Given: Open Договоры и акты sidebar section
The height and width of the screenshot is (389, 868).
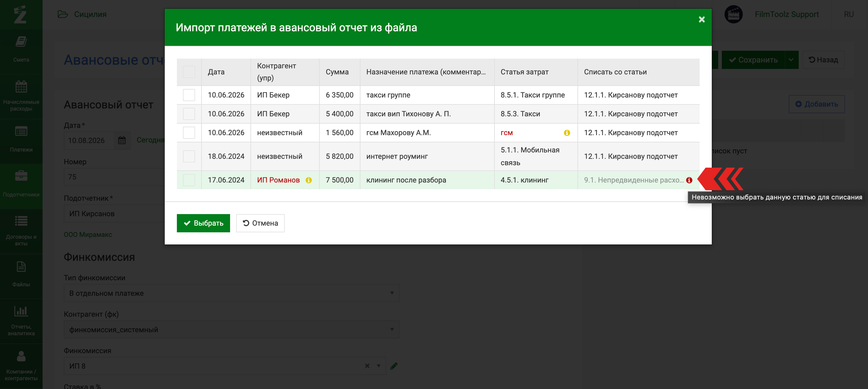Looking at the screenshot, I should click(21, 231).
